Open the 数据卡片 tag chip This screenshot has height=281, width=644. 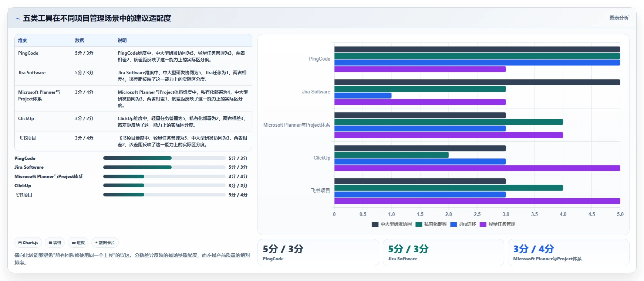click(x=105, y=243)
